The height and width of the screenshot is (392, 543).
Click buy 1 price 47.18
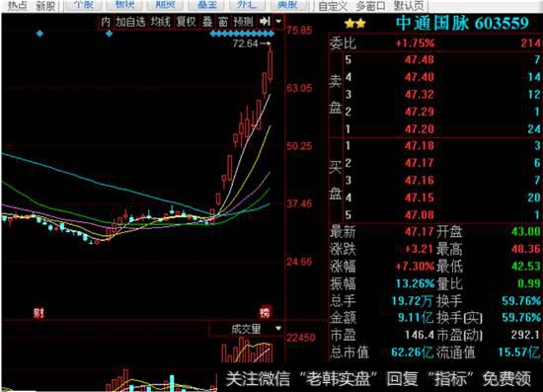pos(419,146)
